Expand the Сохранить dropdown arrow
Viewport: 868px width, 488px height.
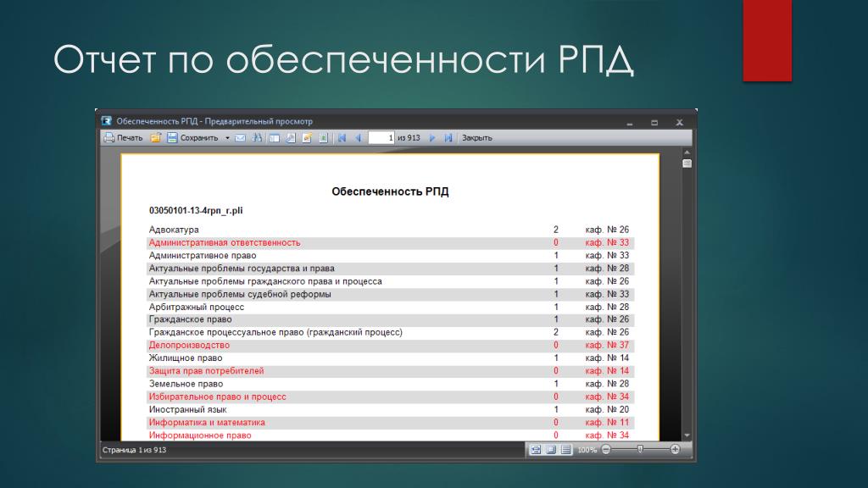click(x=227, y=138)
